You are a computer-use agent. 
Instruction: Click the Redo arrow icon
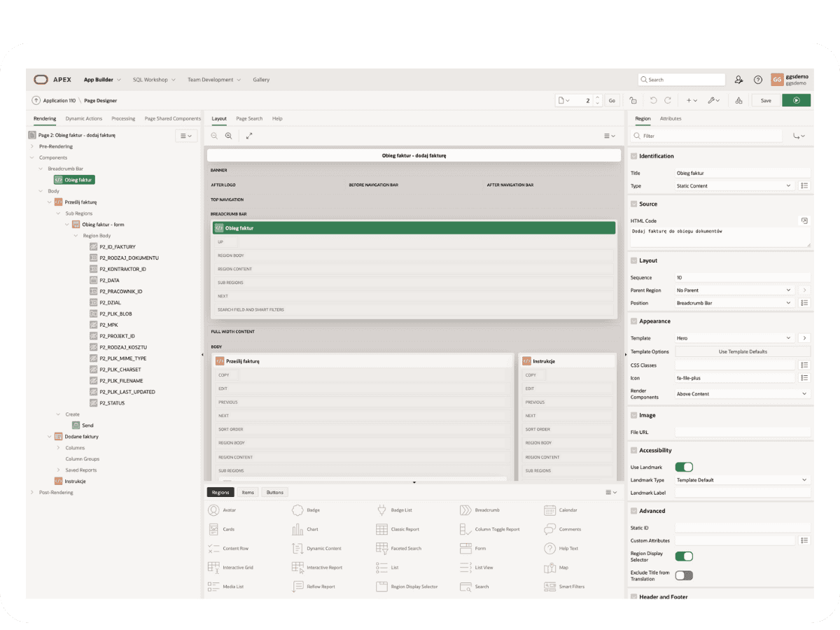[667, 101]
